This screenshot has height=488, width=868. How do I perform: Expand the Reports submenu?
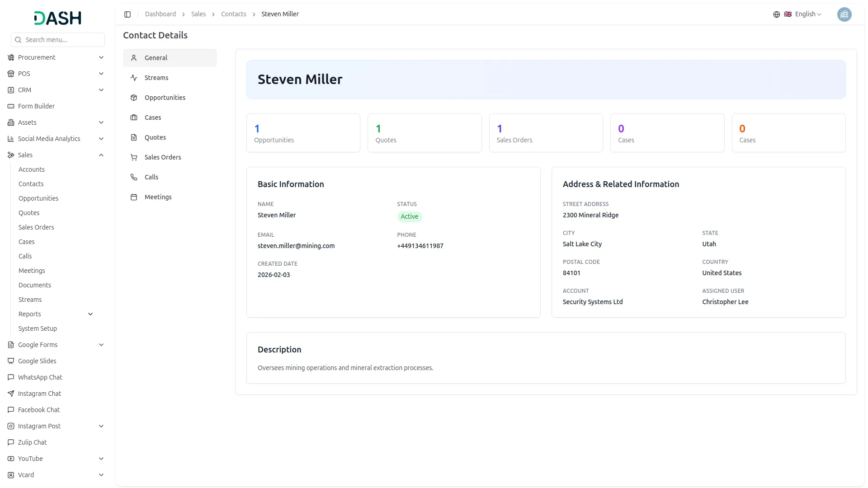(90, 314)
